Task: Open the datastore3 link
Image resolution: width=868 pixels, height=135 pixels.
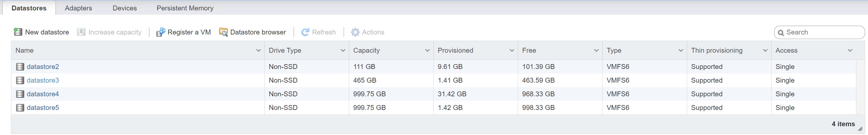Action: [43, 80]
